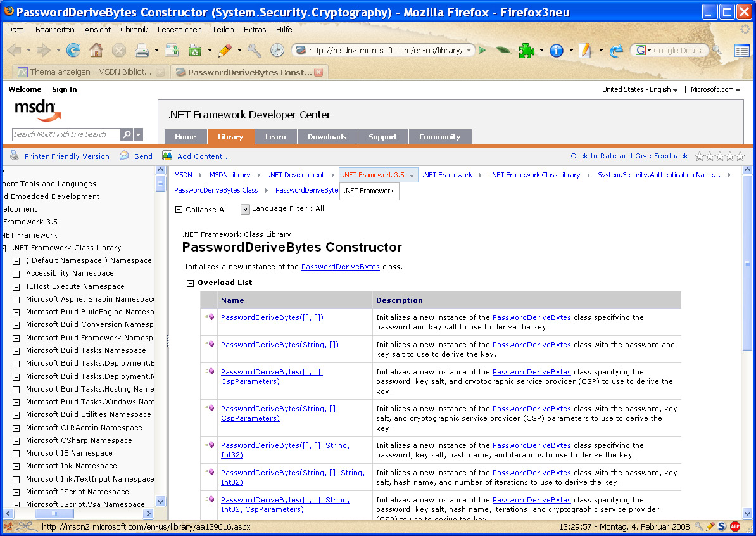Select the Library navigation tab

230,137
